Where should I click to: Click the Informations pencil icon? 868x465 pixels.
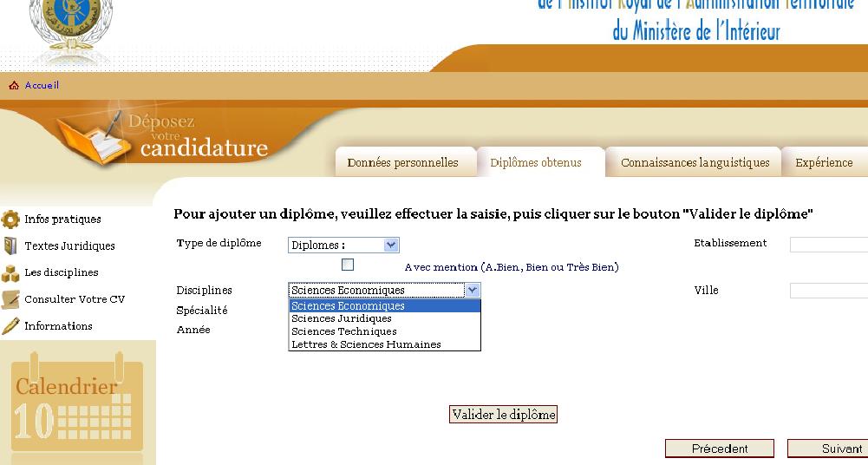point(10,326)
